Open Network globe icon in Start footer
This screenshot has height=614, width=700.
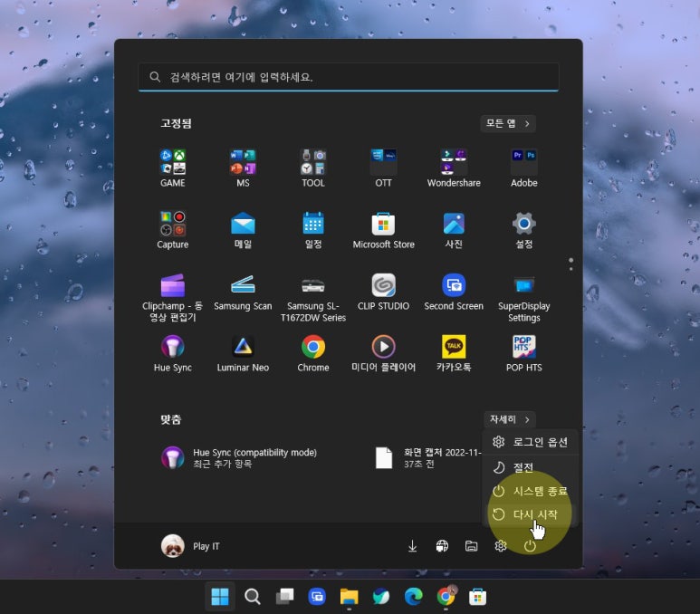coord(442,546)
